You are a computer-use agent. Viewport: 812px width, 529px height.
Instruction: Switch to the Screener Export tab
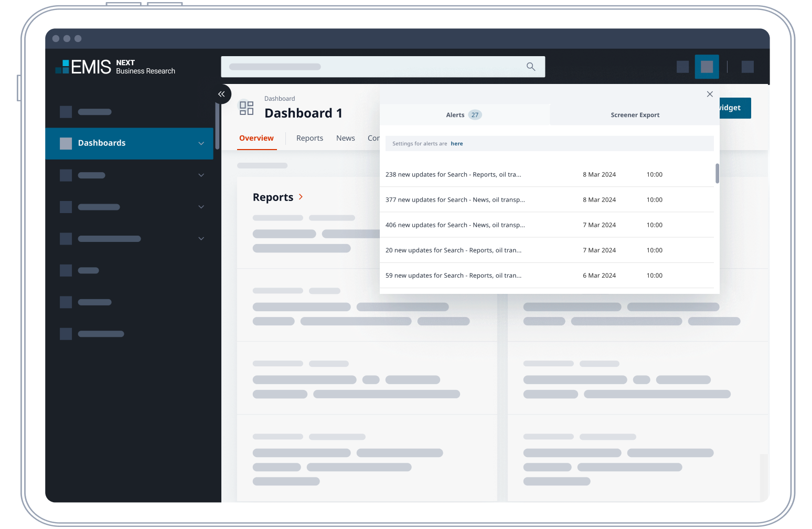(635, 115)
